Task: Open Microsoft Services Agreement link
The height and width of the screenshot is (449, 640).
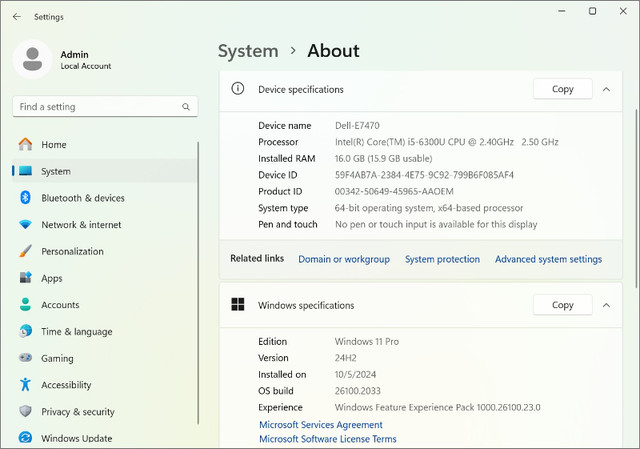Action: click(321, 425)
